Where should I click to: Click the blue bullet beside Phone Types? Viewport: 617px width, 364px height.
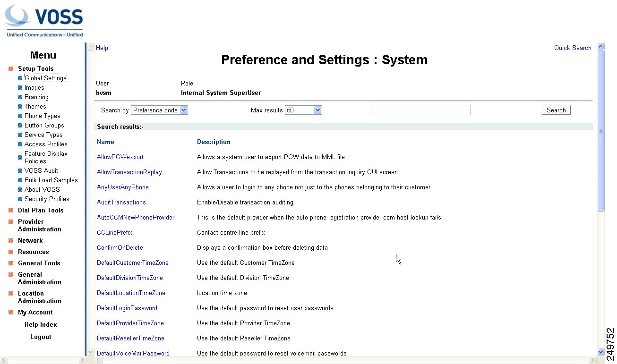click(x=20, y=116)
